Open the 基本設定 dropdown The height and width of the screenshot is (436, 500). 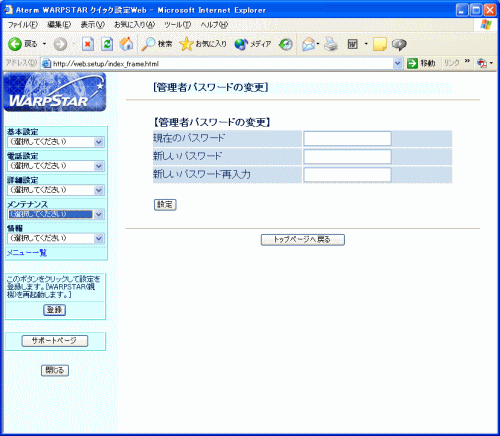56,142
